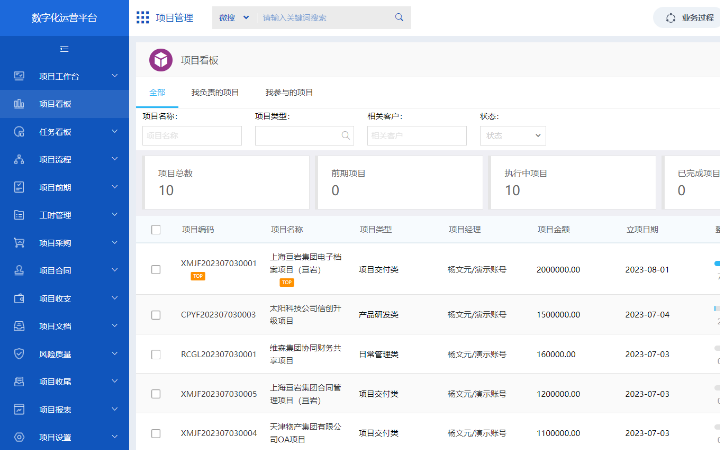Click the 项目合同 stamp icon
The image size is (720, 450).
pyautogui.click(x=19, y=270)
